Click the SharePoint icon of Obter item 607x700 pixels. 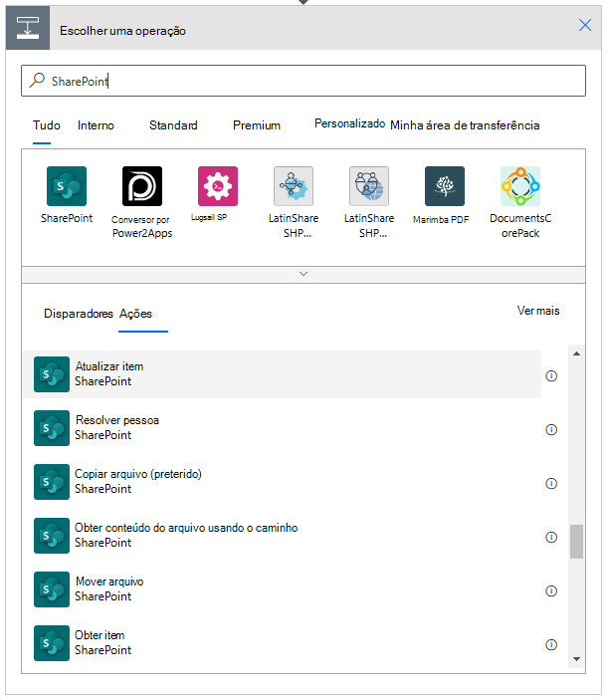[52, 643]
